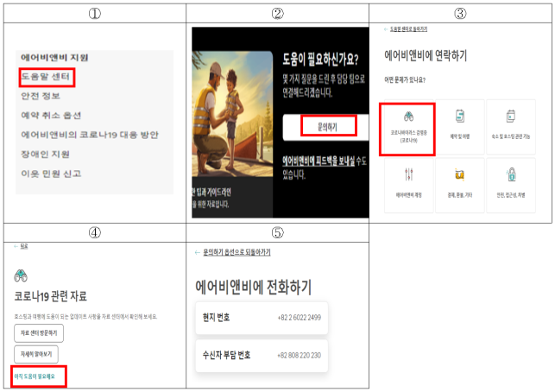The height and width of the screenshot is (392, 555).
Task: Click the back arrow next to 뒤로
Action: pyautogui.click(x=16, y=246)
